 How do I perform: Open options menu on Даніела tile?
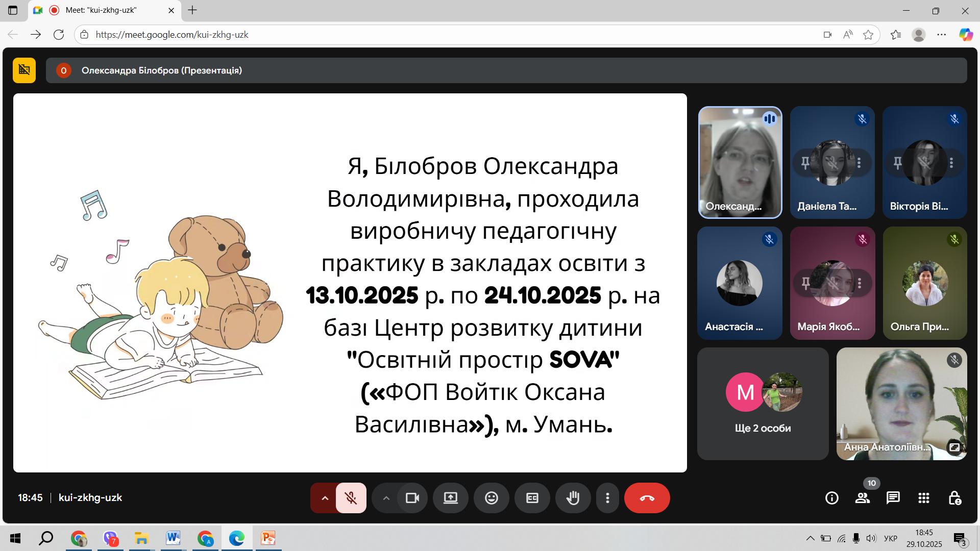859,163
